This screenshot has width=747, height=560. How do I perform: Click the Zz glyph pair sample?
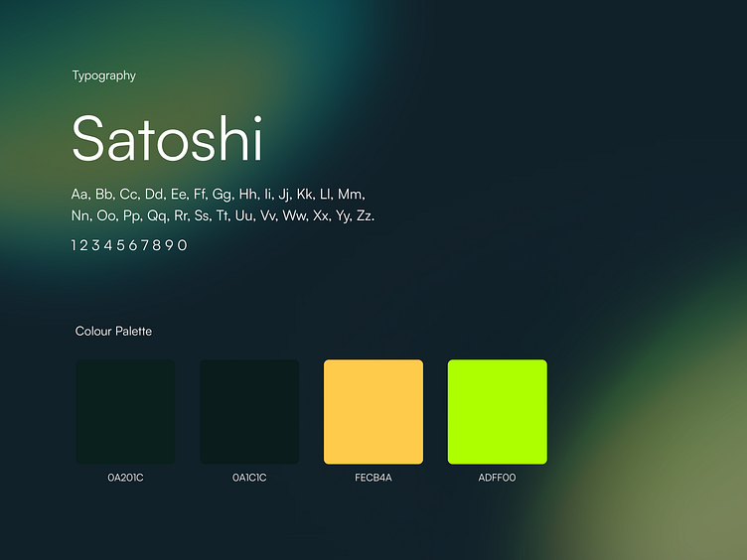click(x=365, y=215)
